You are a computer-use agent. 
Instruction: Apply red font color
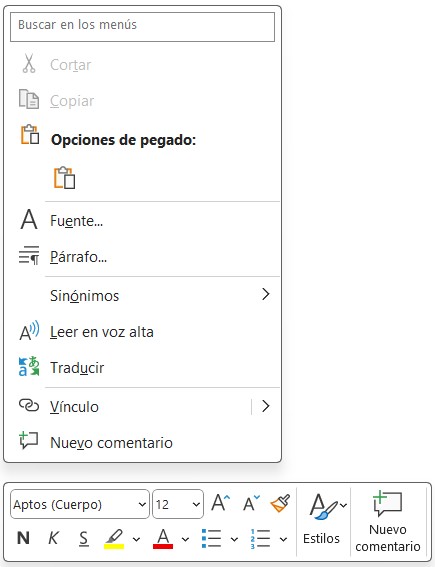click(x=163, y=538)
